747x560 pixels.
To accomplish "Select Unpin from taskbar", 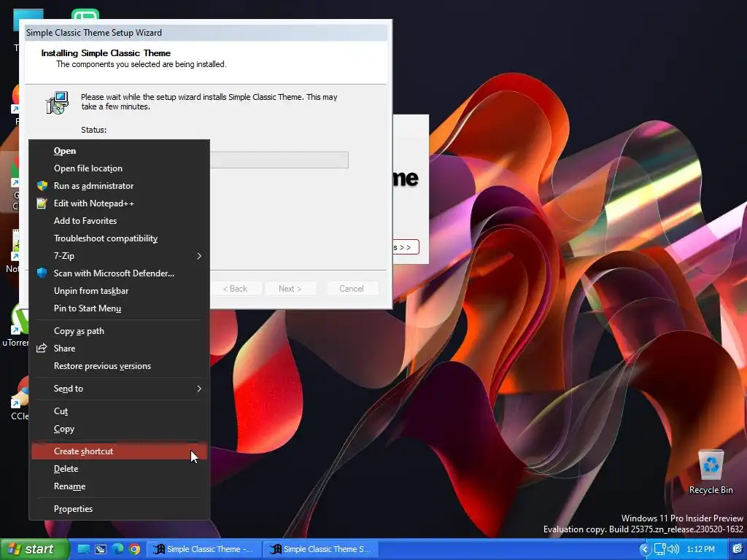I will [119, 290].
